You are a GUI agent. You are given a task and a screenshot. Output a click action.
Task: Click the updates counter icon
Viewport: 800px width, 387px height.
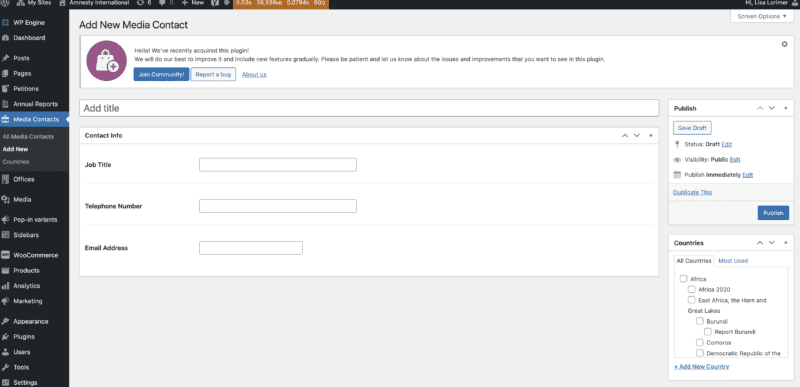144,3
